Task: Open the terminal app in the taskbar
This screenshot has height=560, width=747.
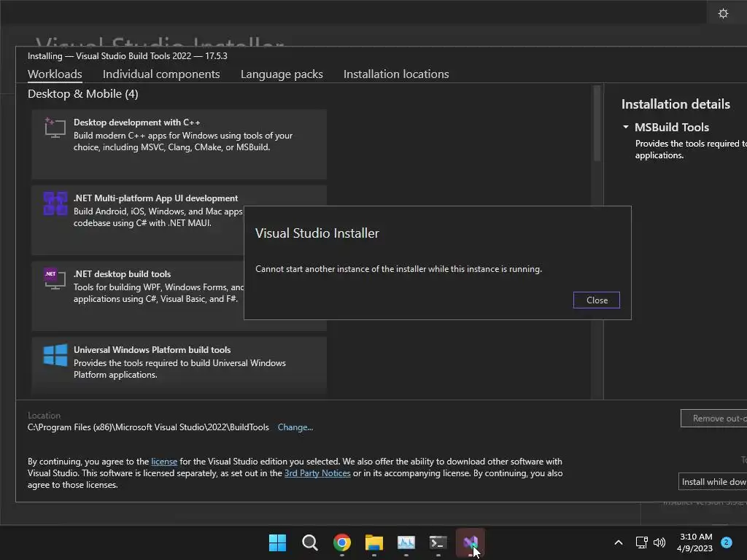Action: click(x=438, y=542)
